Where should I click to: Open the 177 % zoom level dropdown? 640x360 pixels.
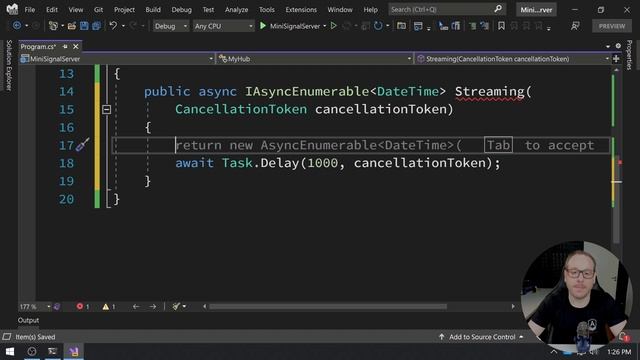[x=35, y=307]
